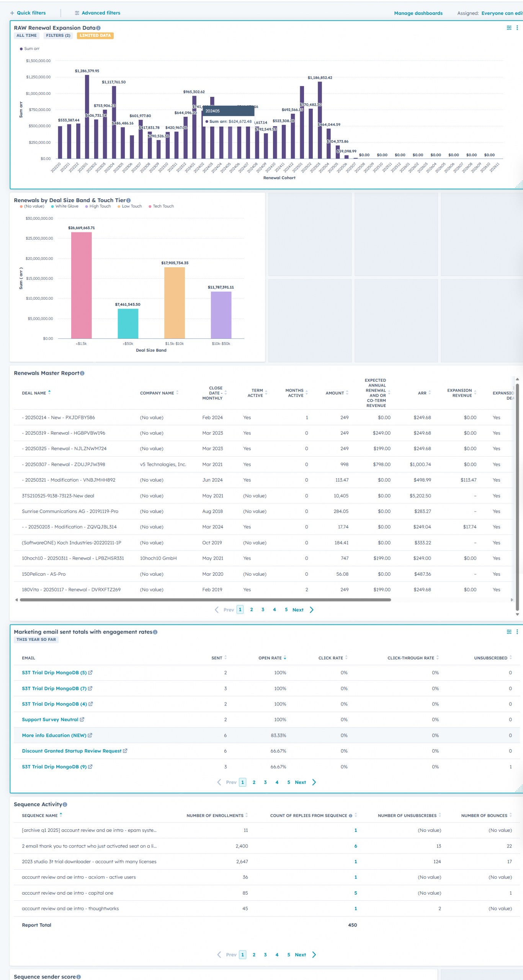Toggle Tech Touch legend series

coord(161,206)
